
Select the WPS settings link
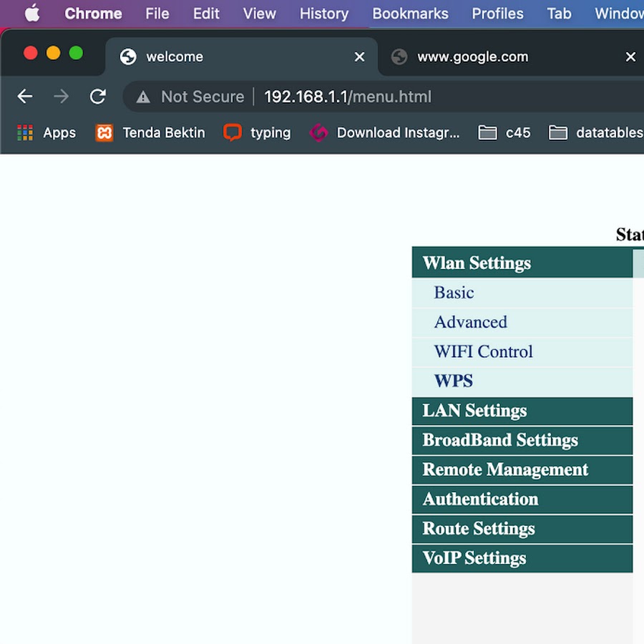453,381
